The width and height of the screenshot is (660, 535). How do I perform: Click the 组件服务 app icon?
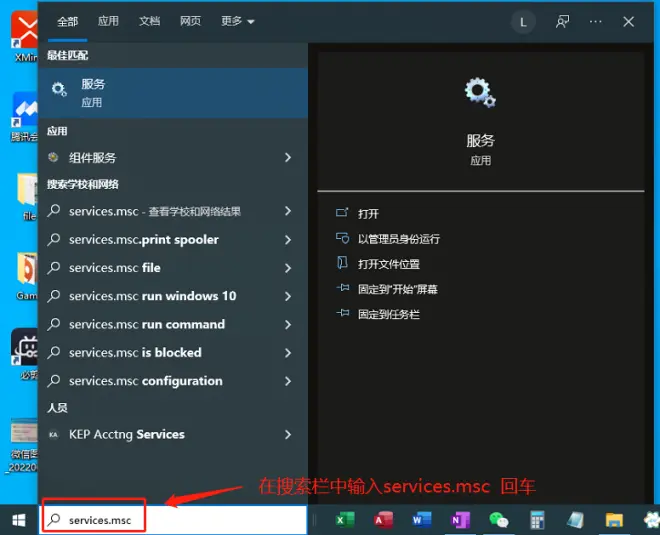[x=53, y=157]
